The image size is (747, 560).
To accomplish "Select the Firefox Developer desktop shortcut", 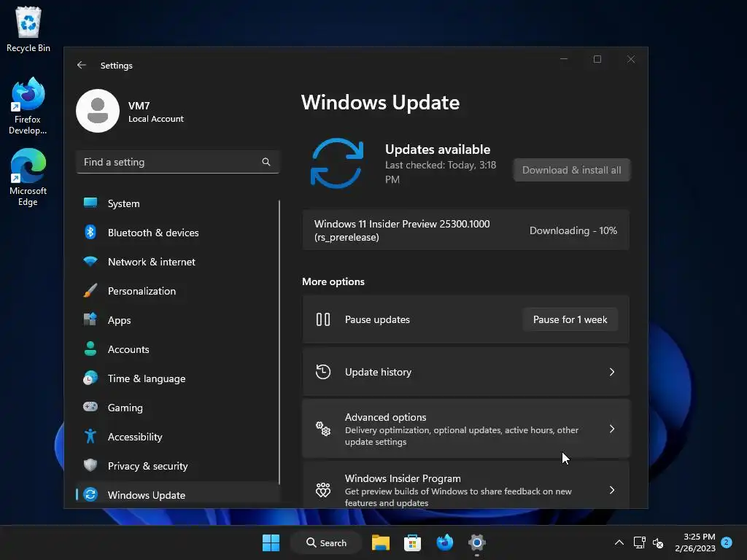I will click(28, 106).
